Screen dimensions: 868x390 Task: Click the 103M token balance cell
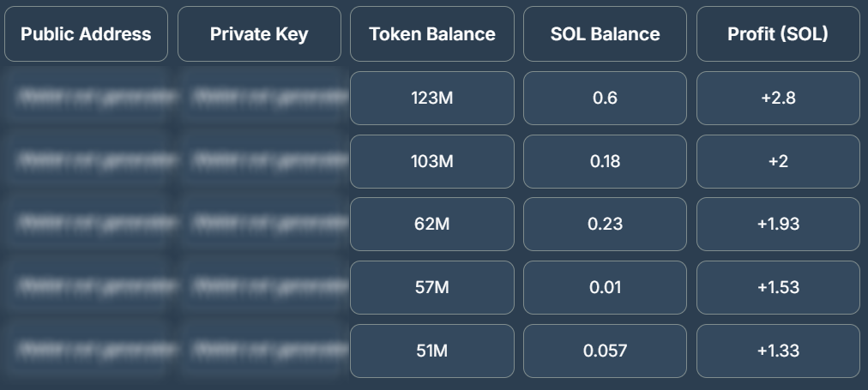(432, 161)
